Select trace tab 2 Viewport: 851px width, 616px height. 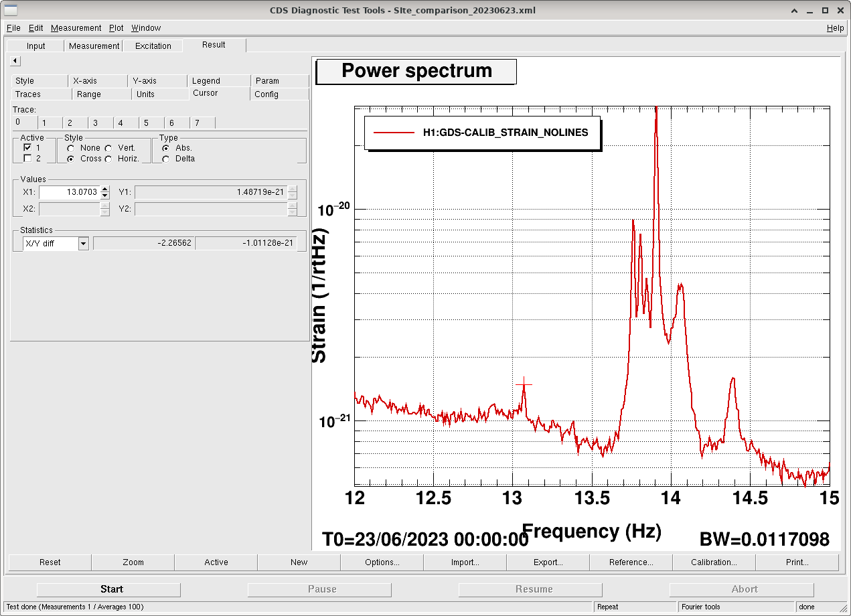76,123
